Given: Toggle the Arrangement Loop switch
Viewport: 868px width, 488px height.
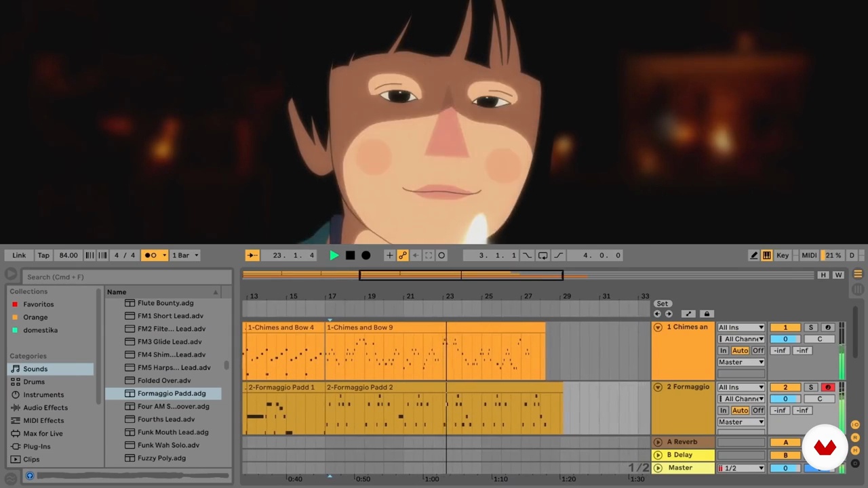Looking at the screenshot, I should [x=542, y=256].
